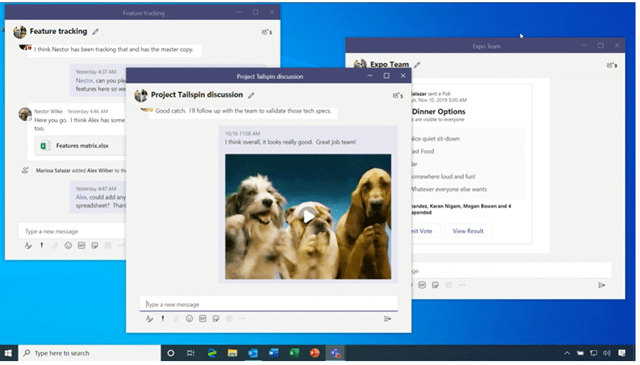Set delivery priority in Feature tracking toolbar
Image resolution: width=640 pixels, height=365 pixels.
coord(42,245)
